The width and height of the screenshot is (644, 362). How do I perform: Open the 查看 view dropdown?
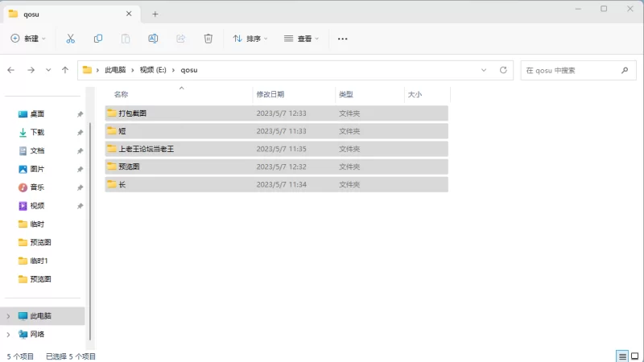(x=302, y=39)
